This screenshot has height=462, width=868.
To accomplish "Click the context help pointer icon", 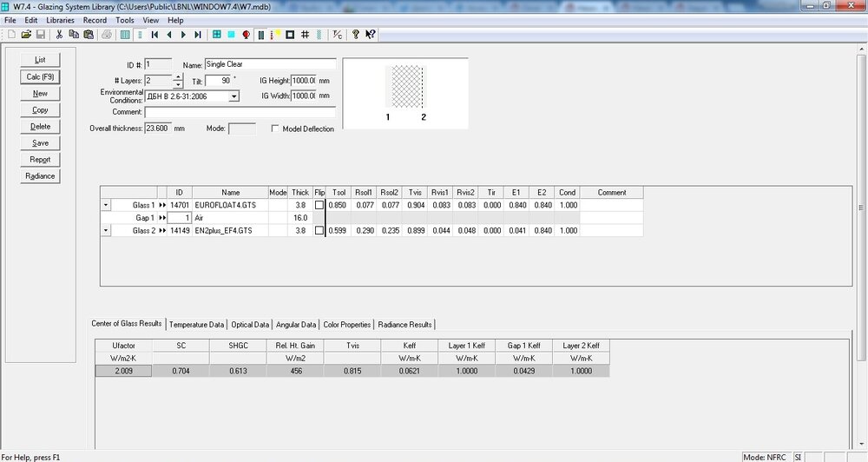I will tap(371, 35).
